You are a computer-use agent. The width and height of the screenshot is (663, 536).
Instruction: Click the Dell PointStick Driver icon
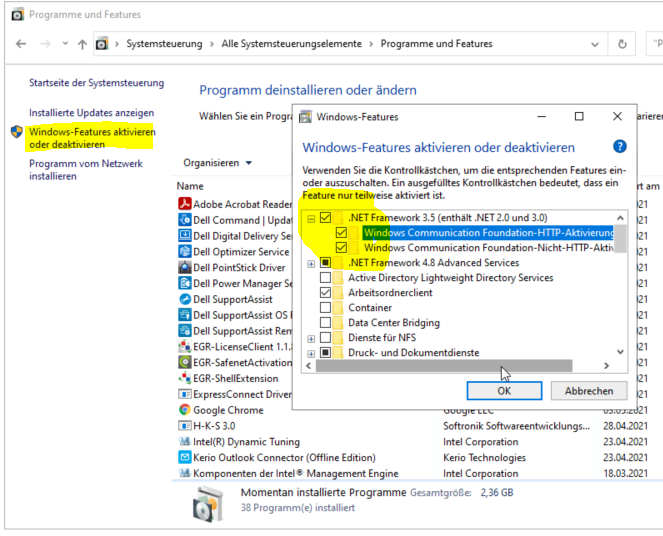(x=184, y=268)
